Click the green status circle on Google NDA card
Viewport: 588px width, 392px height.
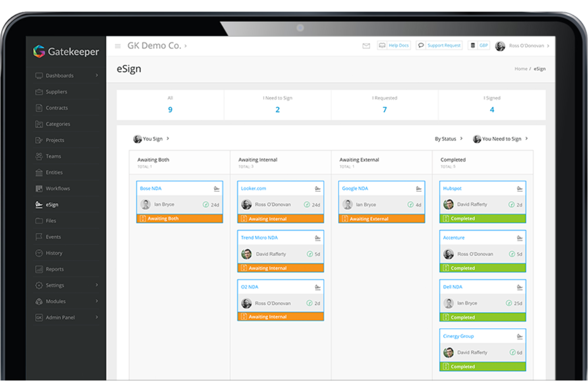(410, 205)
